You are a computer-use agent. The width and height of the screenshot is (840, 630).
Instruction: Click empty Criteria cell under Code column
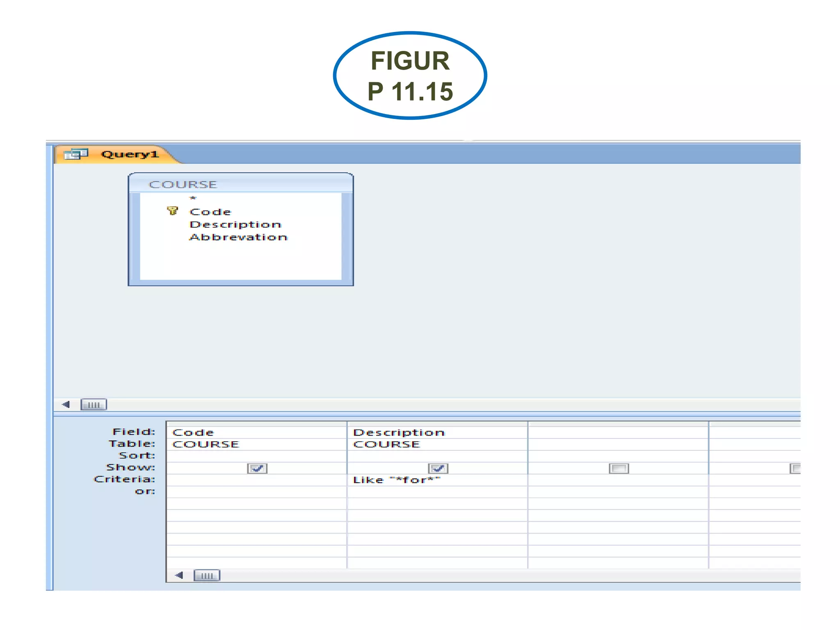pos(257,480)
